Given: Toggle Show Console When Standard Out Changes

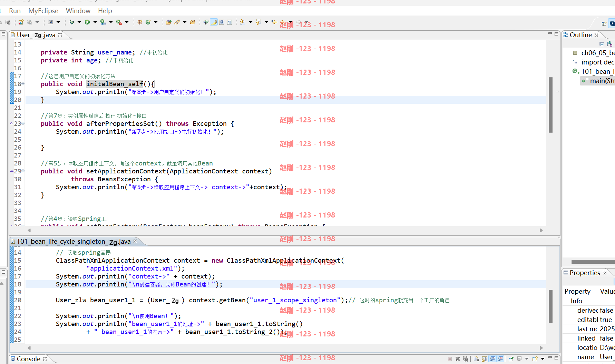Looking at the screenshot, I should coord(492,359).
